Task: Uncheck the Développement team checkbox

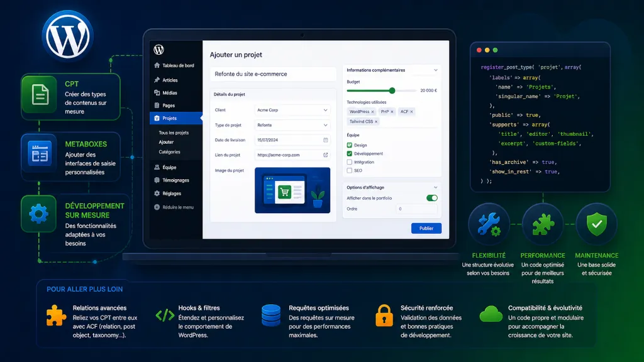Action: 350,153
